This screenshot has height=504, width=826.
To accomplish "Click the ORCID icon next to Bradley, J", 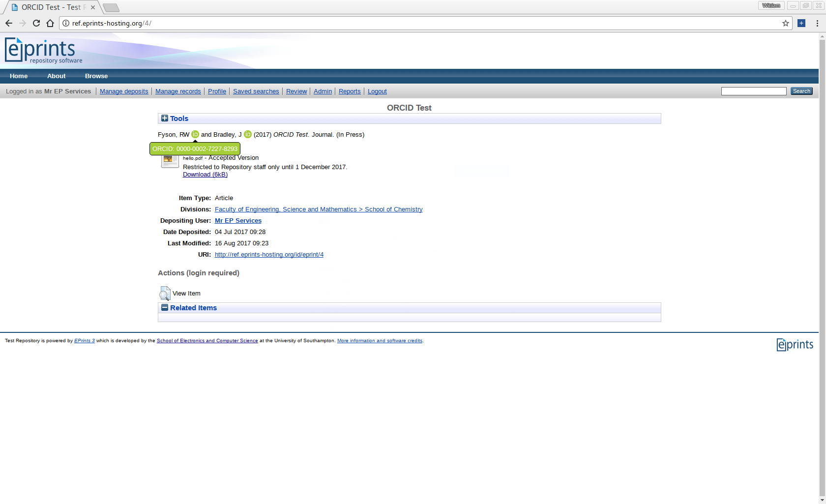I will [248, 135].
